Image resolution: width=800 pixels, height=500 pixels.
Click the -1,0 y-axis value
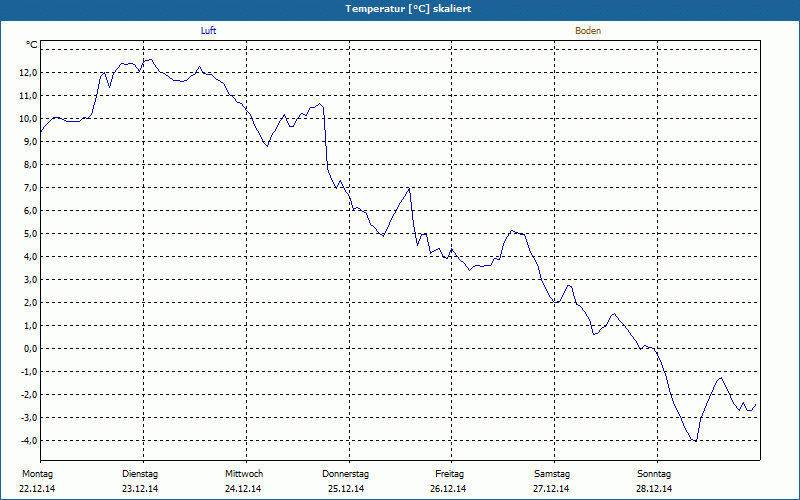[x=29, y=371]
